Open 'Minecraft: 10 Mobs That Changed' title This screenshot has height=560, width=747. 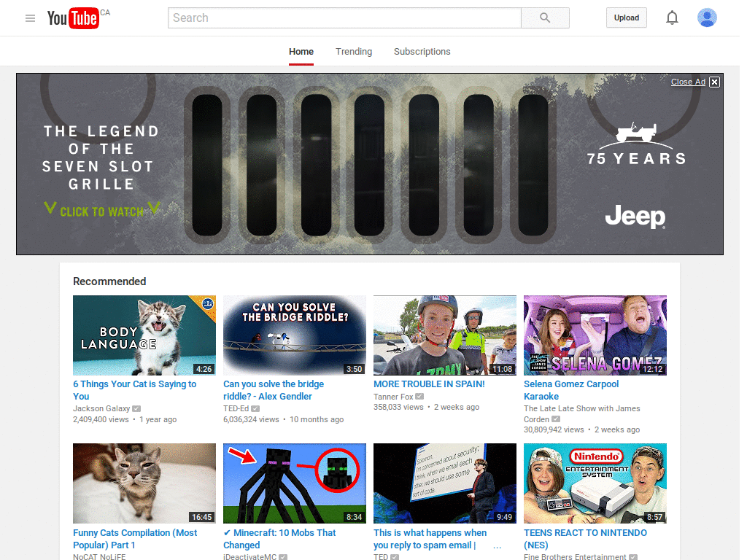coord(279,539)
